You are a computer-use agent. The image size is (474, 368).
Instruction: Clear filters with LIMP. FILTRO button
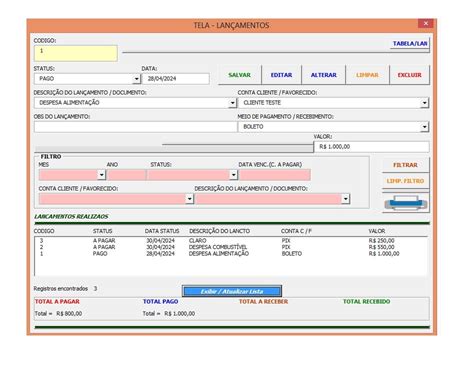click(405, 181)
